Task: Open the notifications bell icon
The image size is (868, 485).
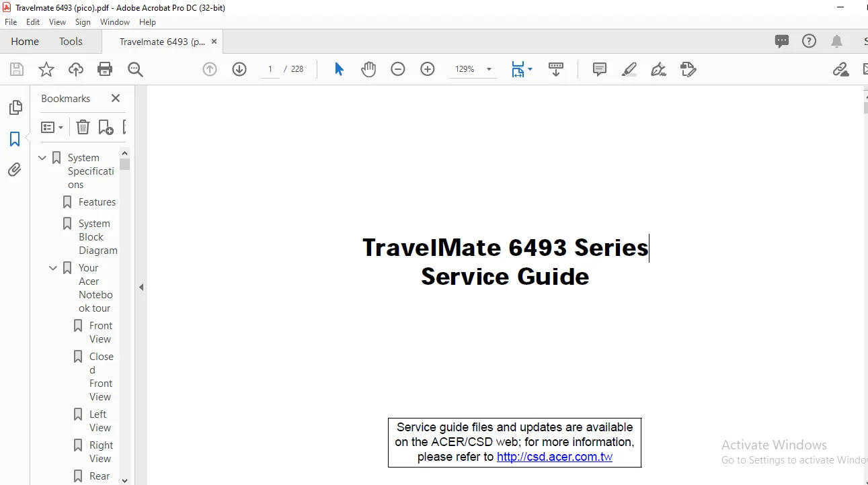Action: pos(837,41)
